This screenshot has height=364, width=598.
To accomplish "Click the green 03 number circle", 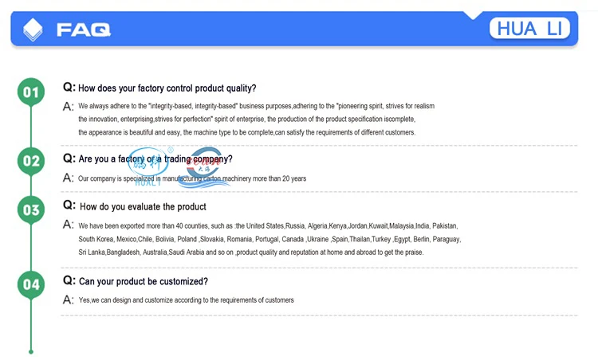I will 30,210.
